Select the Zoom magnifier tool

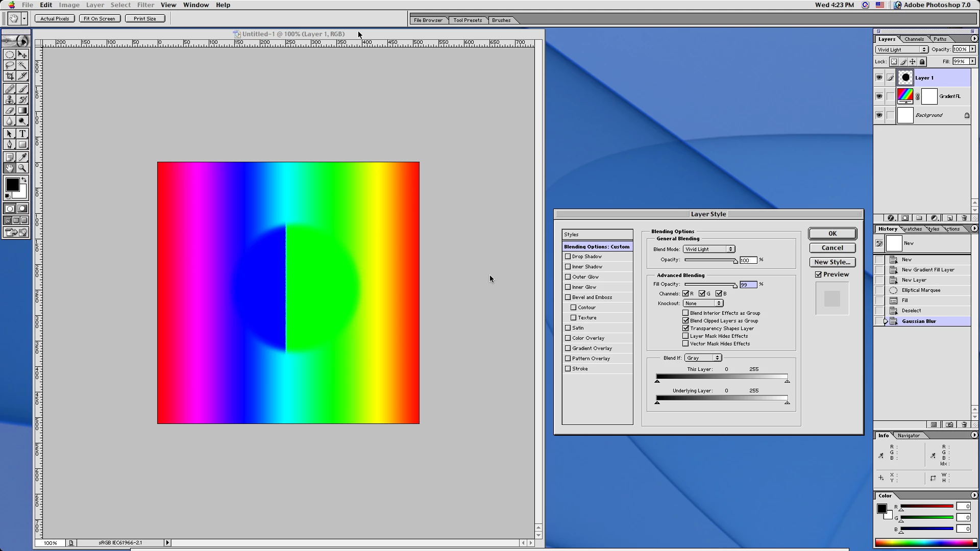[22, 168]
